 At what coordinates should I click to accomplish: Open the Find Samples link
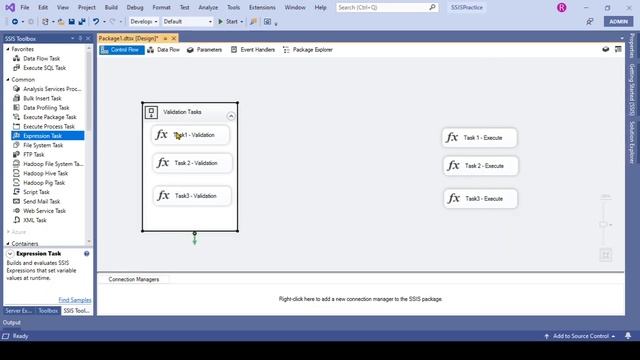(75, 300)
